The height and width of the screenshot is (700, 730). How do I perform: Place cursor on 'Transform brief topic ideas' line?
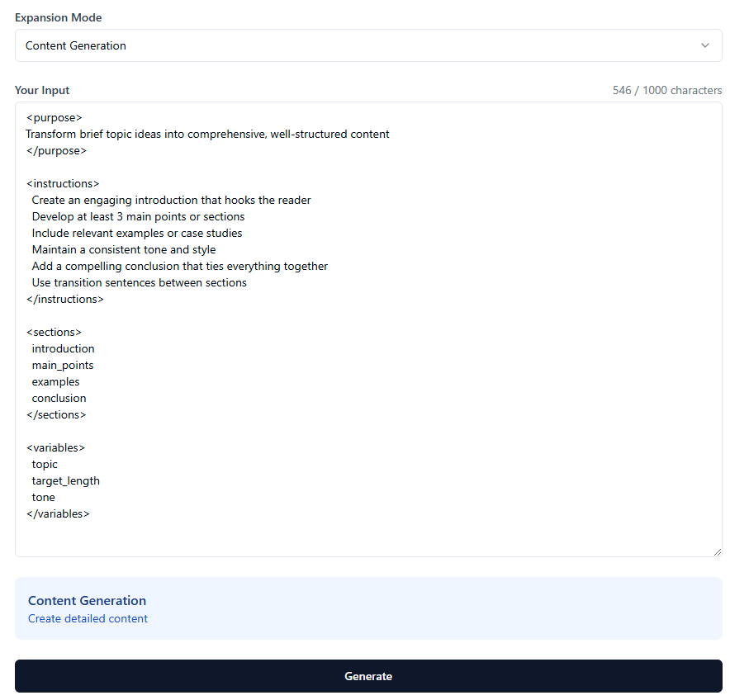(x=207, y=134)
